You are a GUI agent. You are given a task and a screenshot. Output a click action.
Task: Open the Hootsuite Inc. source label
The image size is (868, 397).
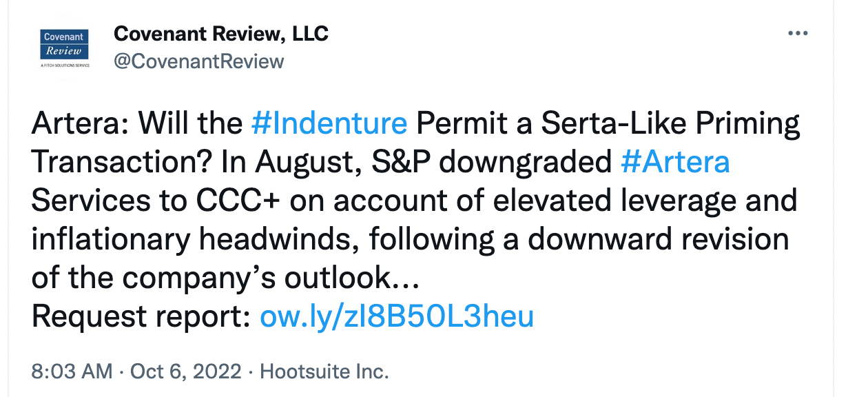click(324, 372)
